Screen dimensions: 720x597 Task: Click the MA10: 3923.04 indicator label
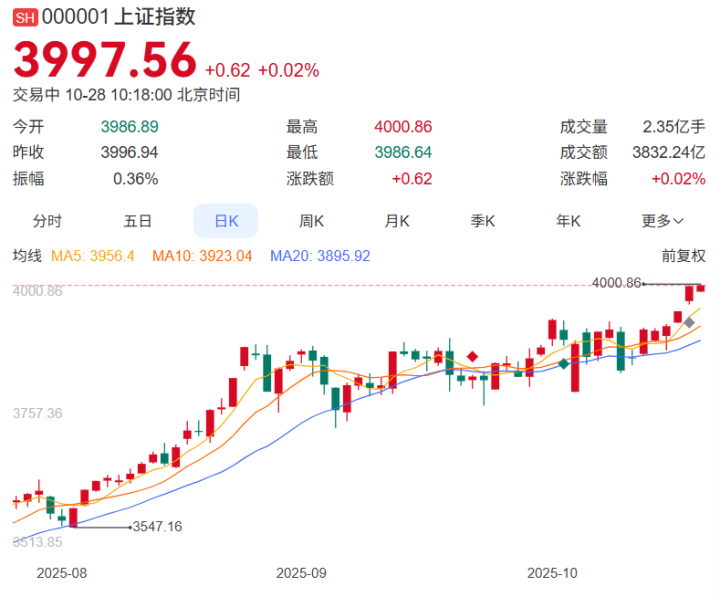pos(202,255)
